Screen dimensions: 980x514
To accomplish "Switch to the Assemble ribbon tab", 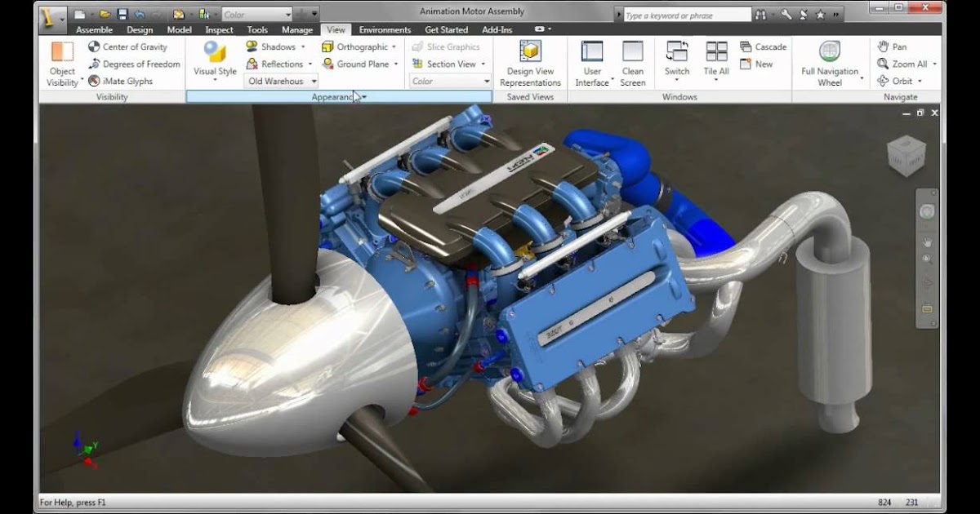I will click(94, 30).
